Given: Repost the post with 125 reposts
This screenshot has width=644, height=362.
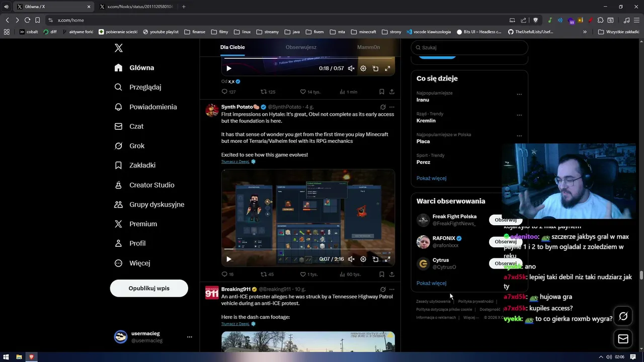Looking at the screenshot, I should pos(268,92).
